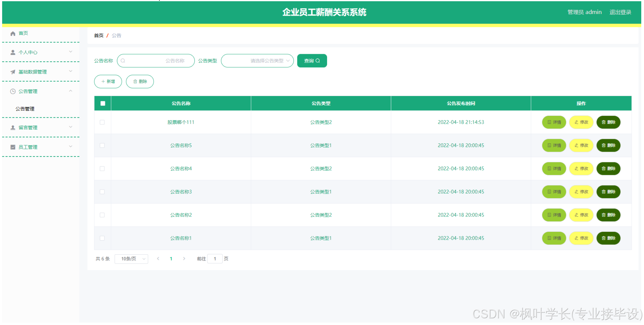Image resolution: width=644 pixels, height=325 pixels.
Task: Focus the 前往 page number input
Action: (x=215, y=259)
